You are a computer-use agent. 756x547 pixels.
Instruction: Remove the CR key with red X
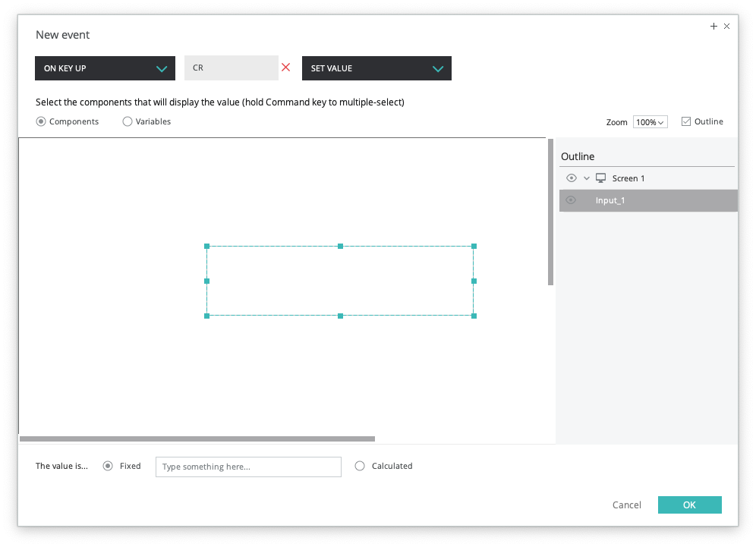(x=286, y=68)
